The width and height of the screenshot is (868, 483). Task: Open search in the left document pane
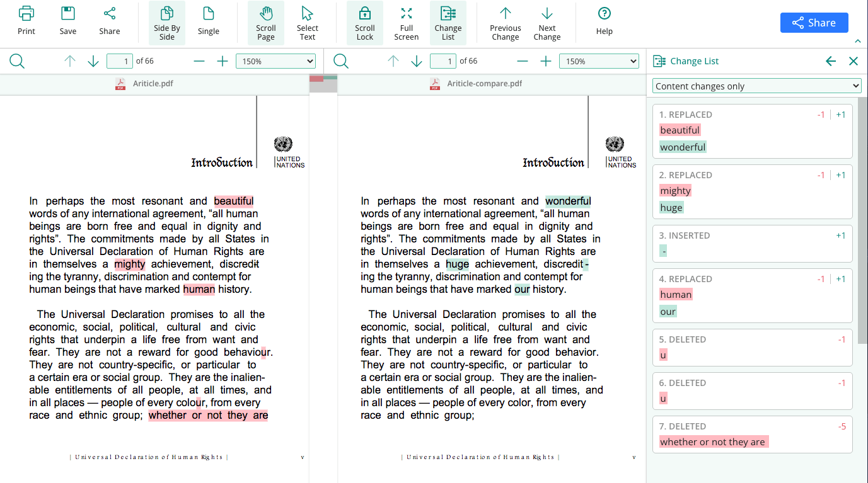click(17, 60)
